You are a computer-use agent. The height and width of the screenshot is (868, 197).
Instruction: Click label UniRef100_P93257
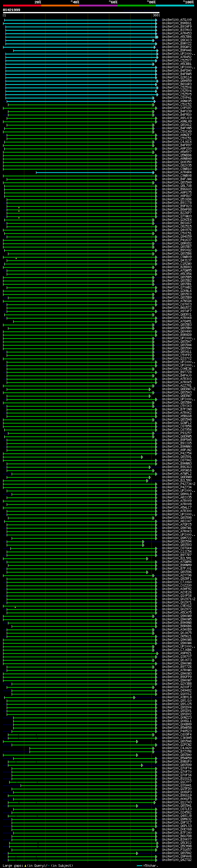point(176,433)
